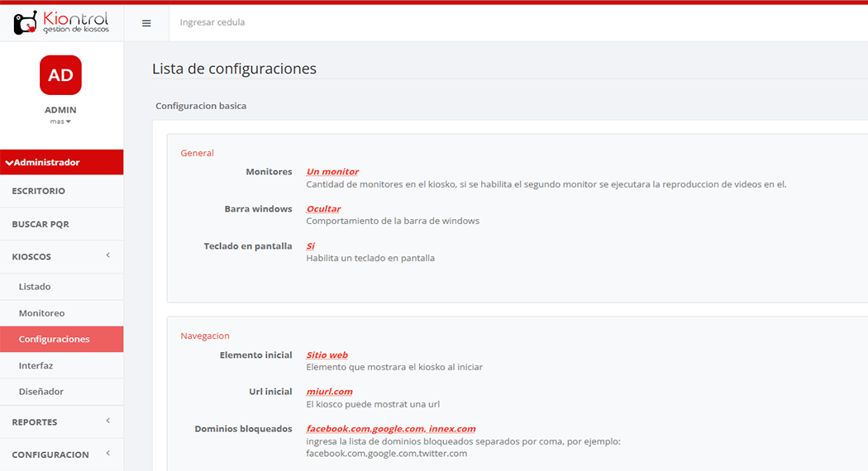
Task: Change the 'Ocultar' barra windows setting
Action: 323,209
